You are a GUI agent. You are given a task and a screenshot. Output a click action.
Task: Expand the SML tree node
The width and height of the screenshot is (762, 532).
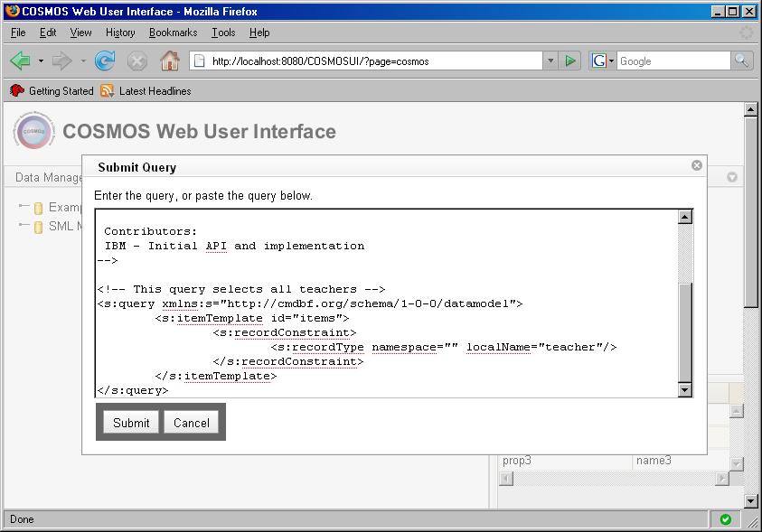(24, 225)
